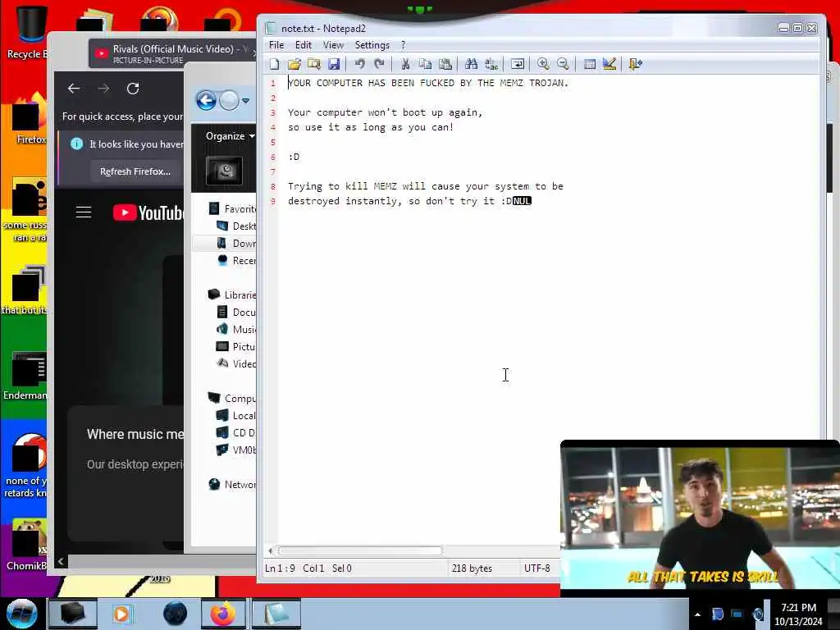Select Recent Places in Explorer sidebar
This screenshot has width=840, height=630.
tap(235, 260)
